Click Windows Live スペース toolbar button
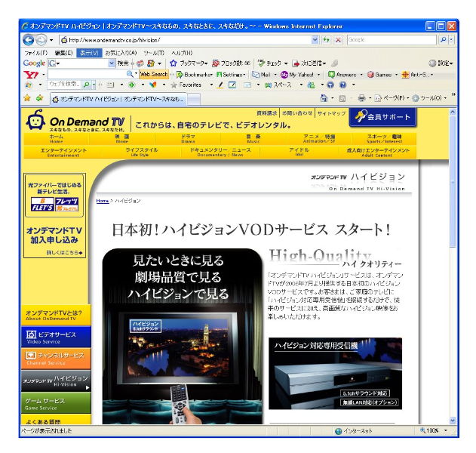 click(278, 85)
